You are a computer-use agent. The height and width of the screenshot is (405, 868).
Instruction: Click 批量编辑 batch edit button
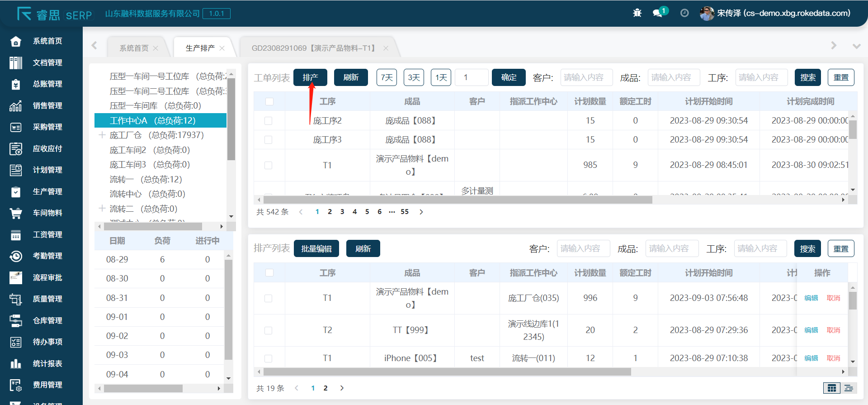click(x=316, y=248)
